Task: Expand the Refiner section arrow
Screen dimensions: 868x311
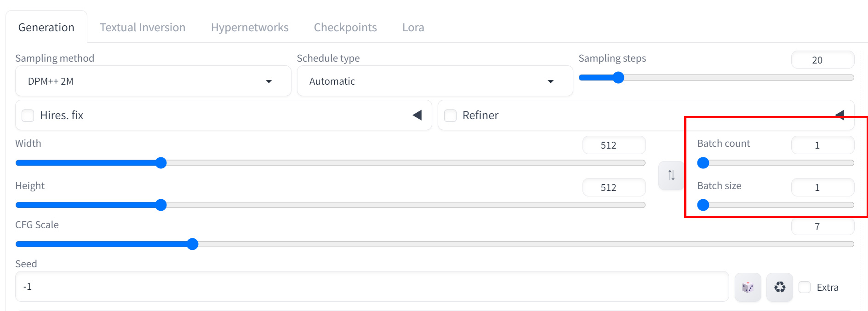Action: tap(839, 115)
